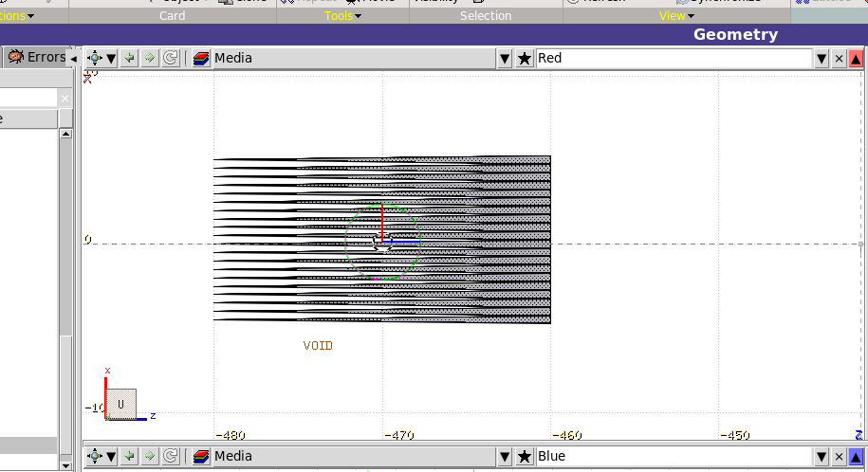The height and width of the screenshot is (472, 868).
Task: Go to next view in Red viewport
Action: pos(150,58)
